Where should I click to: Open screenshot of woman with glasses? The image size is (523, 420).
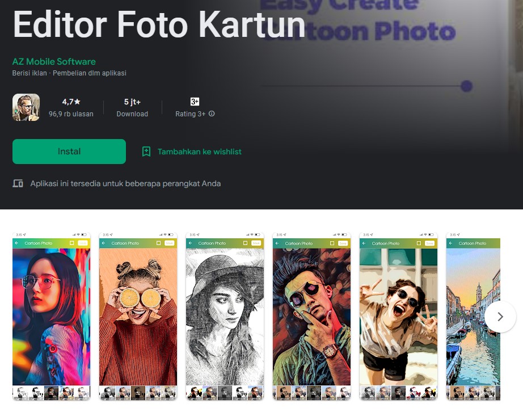(x=51, y=315)
